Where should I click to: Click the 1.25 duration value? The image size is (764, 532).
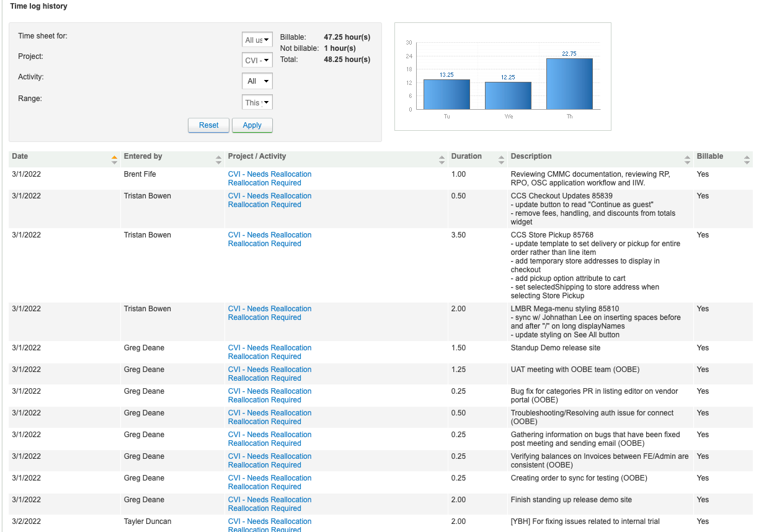459,370
